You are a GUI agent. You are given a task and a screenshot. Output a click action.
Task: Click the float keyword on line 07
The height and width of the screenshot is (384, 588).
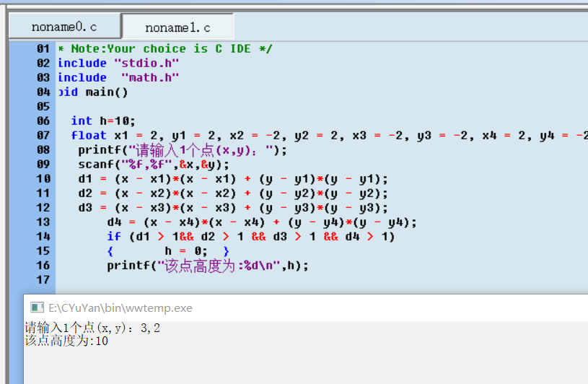pyautogui.click(x=89, y=136)
